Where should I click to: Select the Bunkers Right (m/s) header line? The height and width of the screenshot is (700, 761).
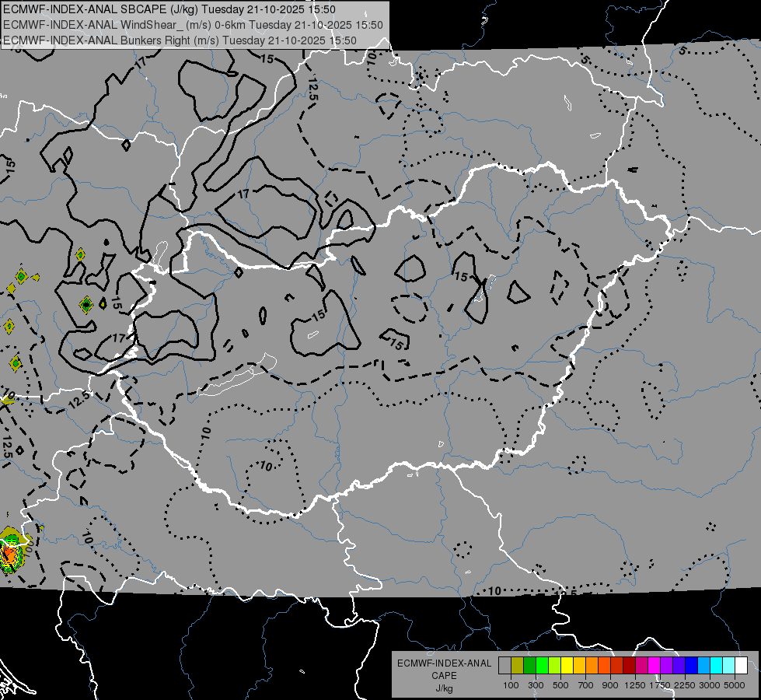coord(180,40)
